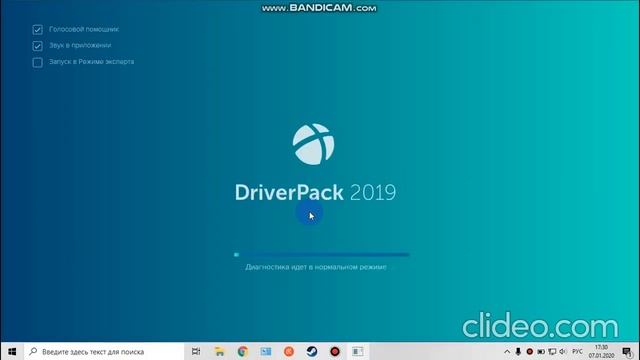Screen dimensions: 640x360
Task: Open the volume tray icon
Action: (563, 351)
